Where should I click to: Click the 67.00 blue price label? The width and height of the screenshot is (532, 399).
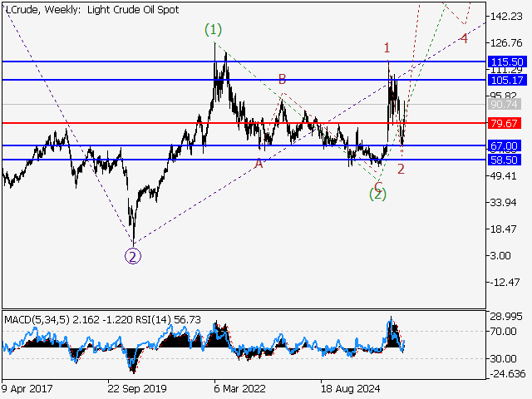505,146
